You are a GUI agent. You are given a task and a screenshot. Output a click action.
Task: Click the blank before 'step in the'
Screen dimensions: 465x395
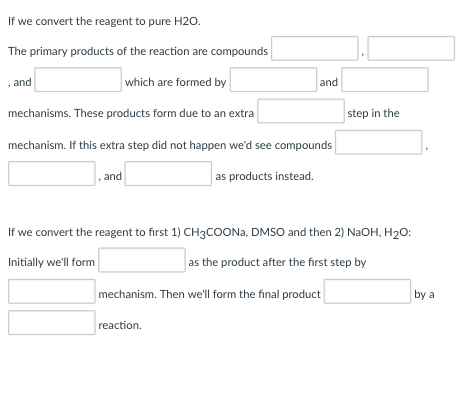point(301,111)
